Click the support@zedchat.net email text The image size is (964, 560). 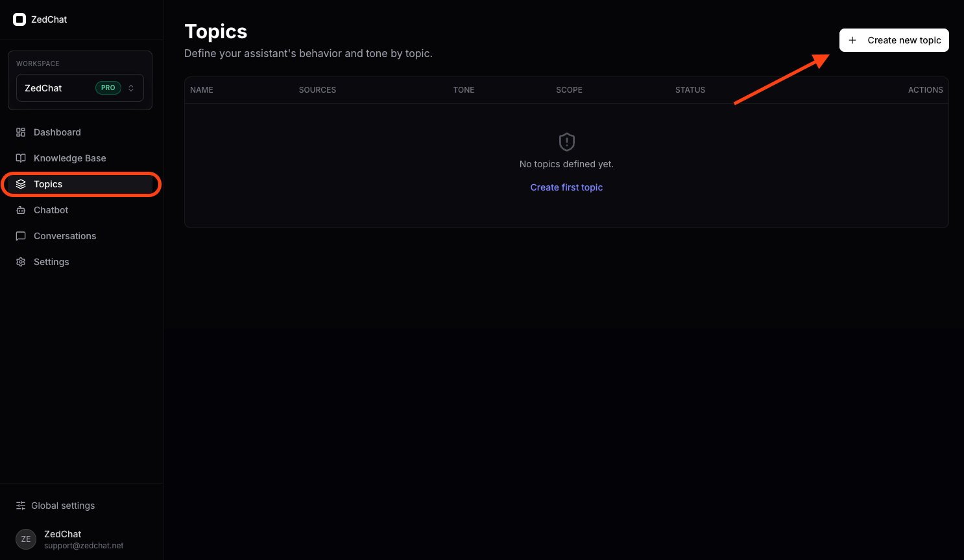point(84,545)
